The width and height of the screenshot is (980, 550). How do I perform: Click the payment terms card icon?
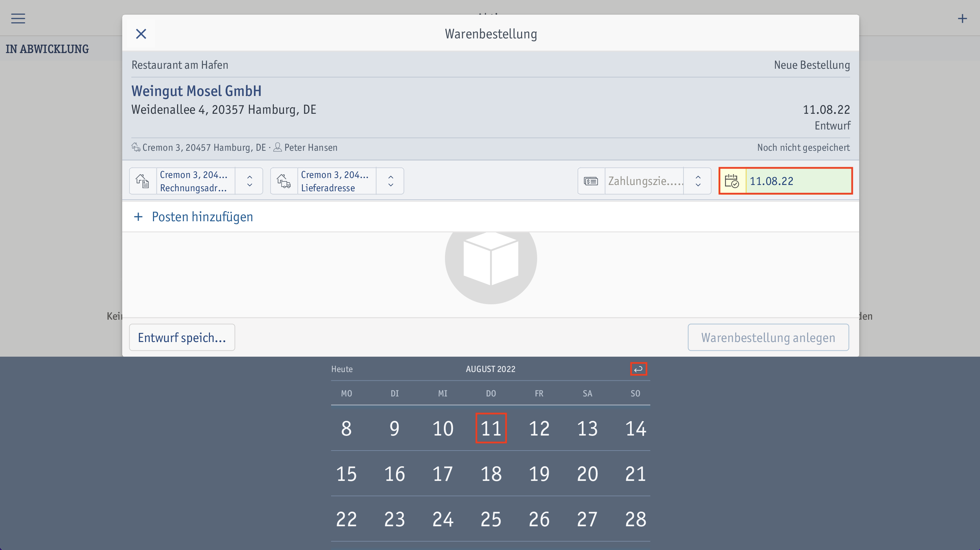click(x=591, y=181)
